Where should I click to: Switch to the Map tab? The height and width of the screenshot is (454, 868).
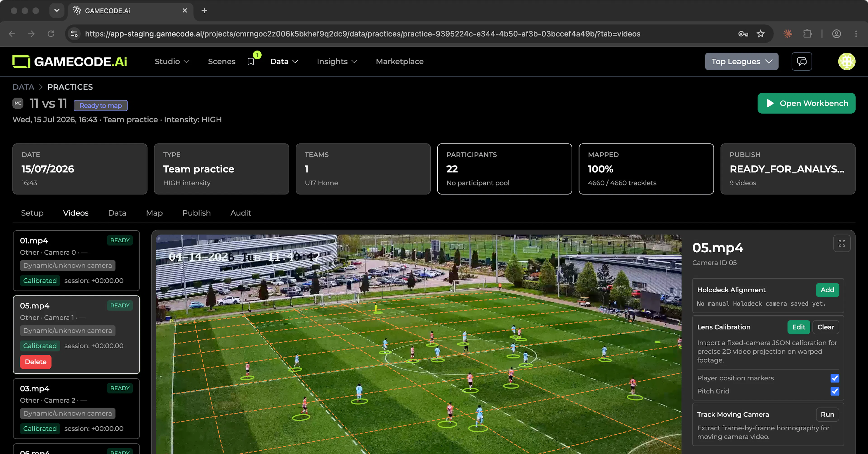coord(154,213)
